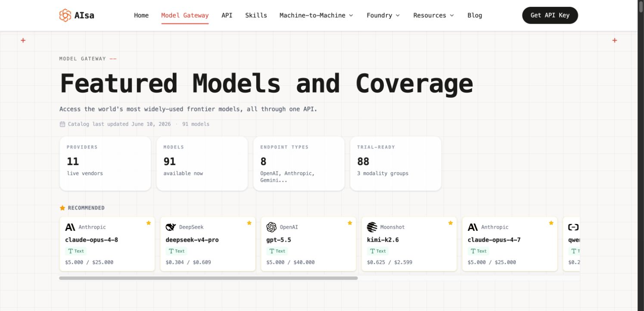Click the Text modality badge on gpt-5.5

277,251
